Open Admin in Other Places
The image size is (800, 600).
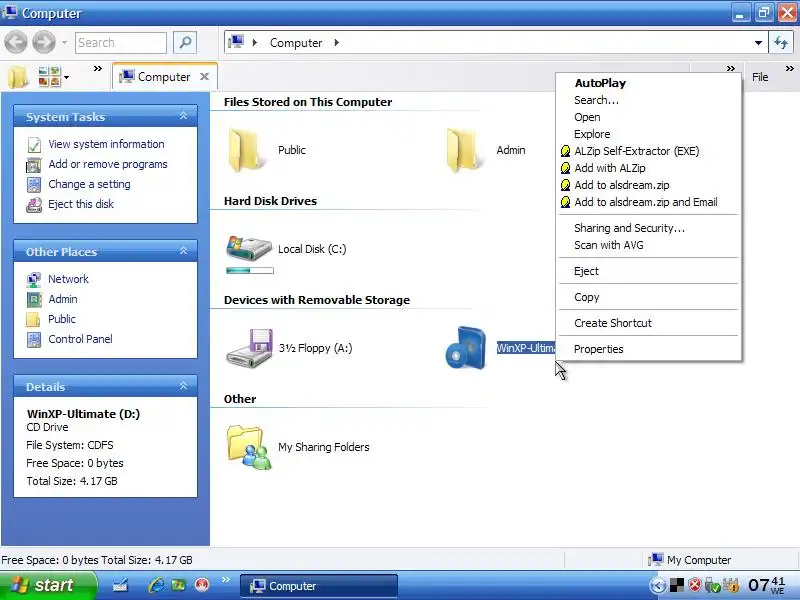tap(63, 299)
